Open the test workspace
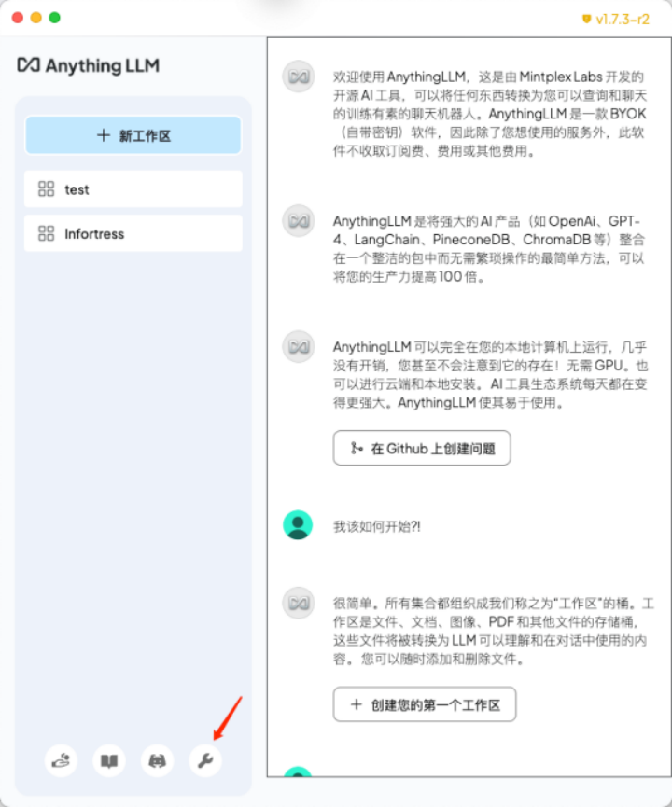The height and width of the screenshot is (807, 672). pos(133,188)
